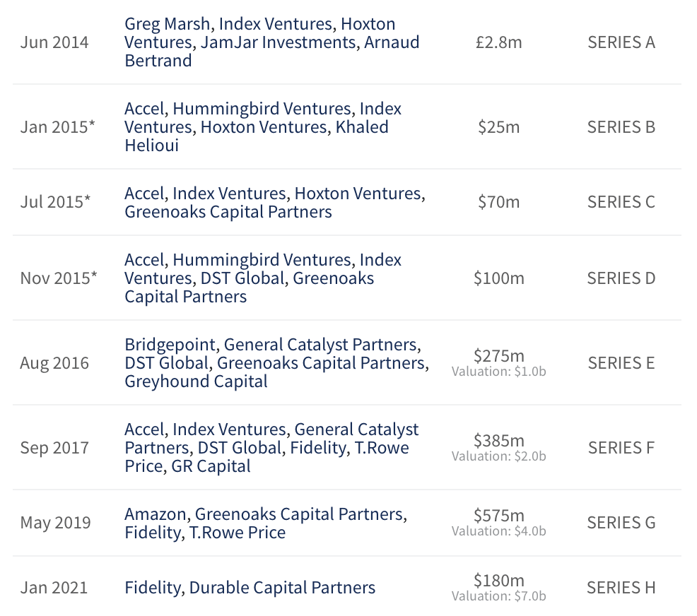Click Greenoaks Capital Partners in Series C row

coord(228,212)
